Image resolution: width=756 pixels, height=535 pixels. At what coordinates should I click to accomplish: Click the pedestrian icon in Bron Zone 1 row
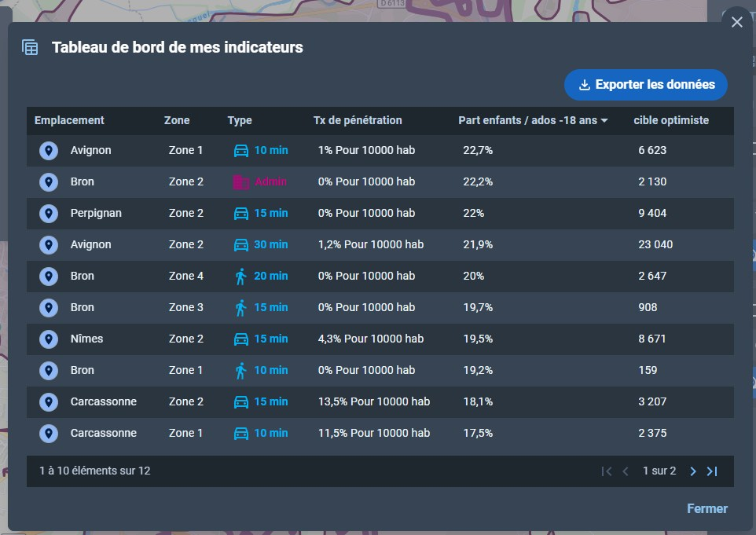click(x=241, y=371)
